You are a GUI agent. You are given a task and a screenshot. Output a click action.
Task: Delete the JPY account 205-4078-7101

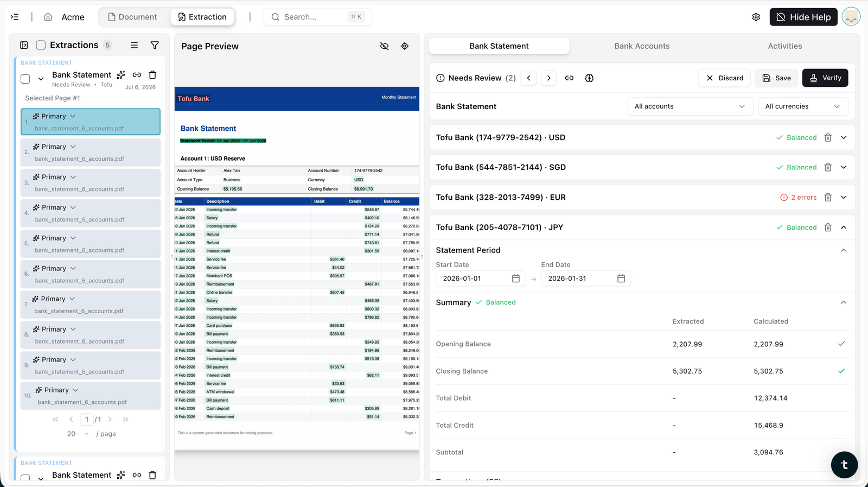828,227
